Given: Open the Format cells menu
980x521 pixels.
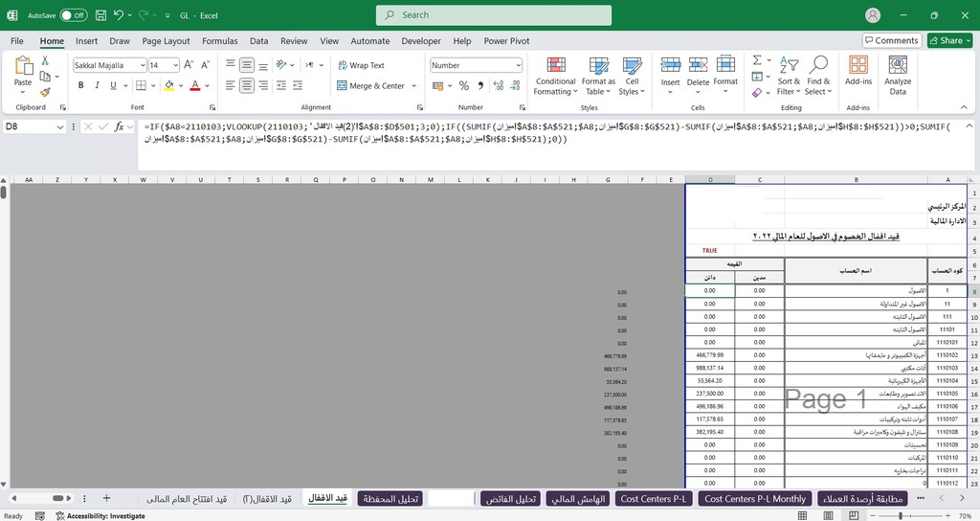Looking at the screenshot, I should coord(725,75).
